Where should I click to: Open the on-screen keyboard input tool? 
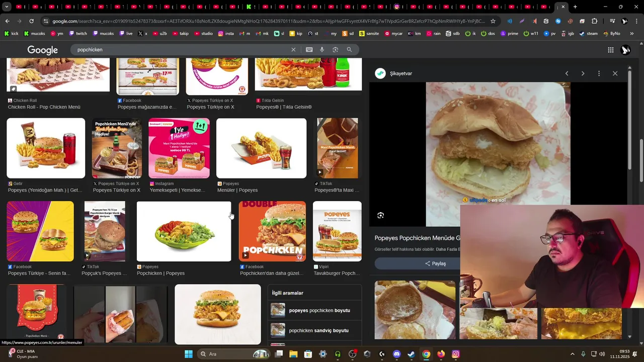309,50
